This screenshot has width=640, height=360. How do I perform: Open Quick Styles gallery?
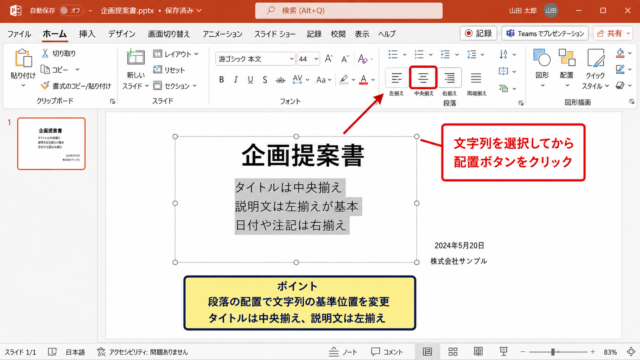(x=595, y=68)
